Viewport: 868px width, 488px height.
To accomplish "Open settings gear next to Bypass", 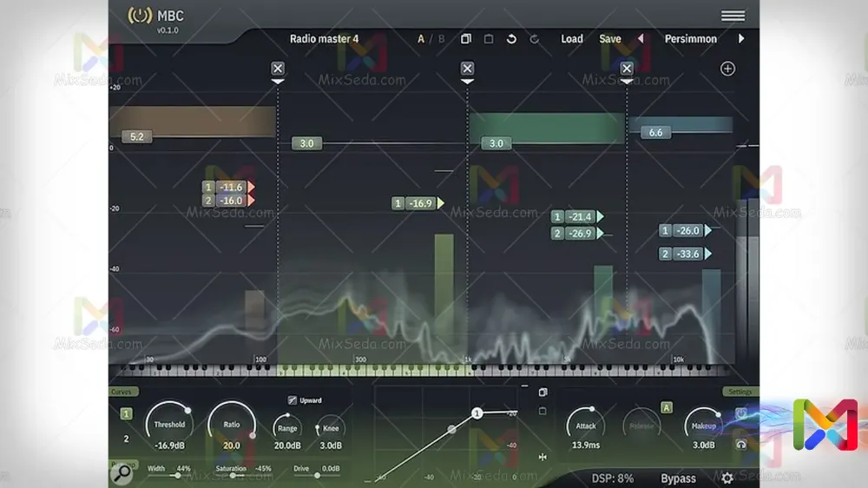I will click(727, 478).
